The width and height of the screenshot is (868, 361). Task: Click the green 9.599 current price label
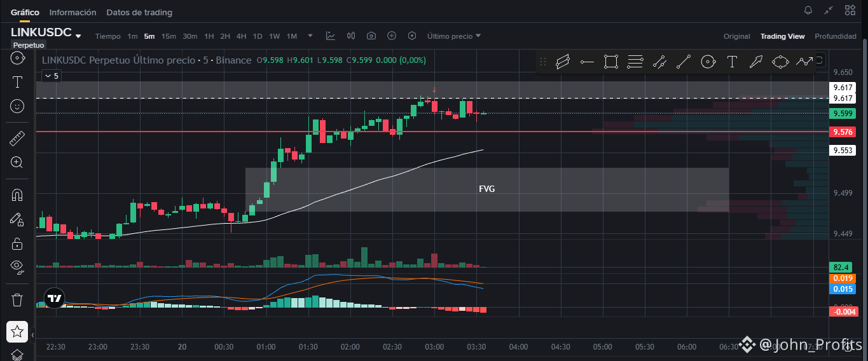843,114
